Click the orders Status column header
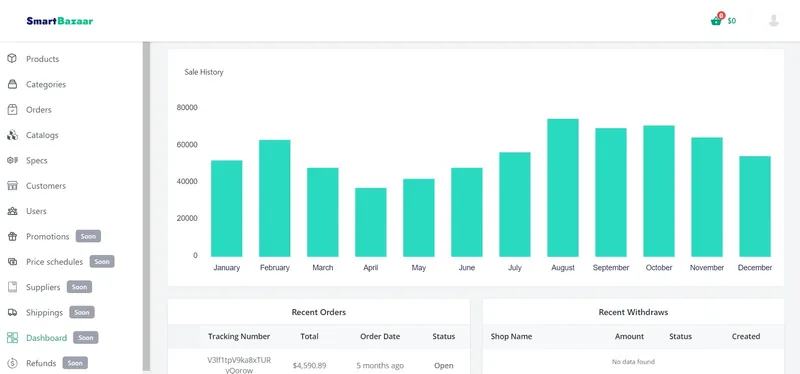Viewport: 800px width, 374px height. point(444,336)
